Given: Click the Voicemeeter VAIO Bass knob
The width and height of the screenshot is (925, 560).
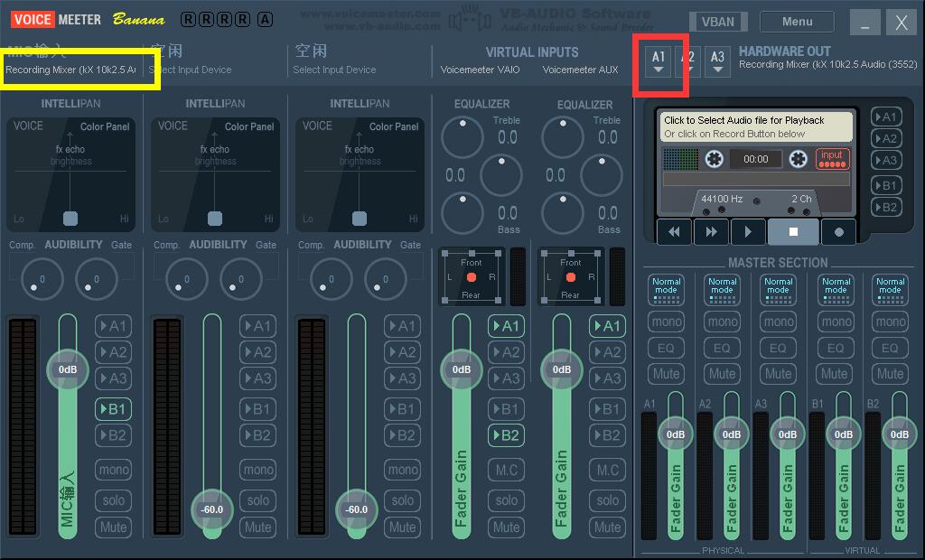Looking at the screenshot, I should pyautogui.click(x=462, y=213).
